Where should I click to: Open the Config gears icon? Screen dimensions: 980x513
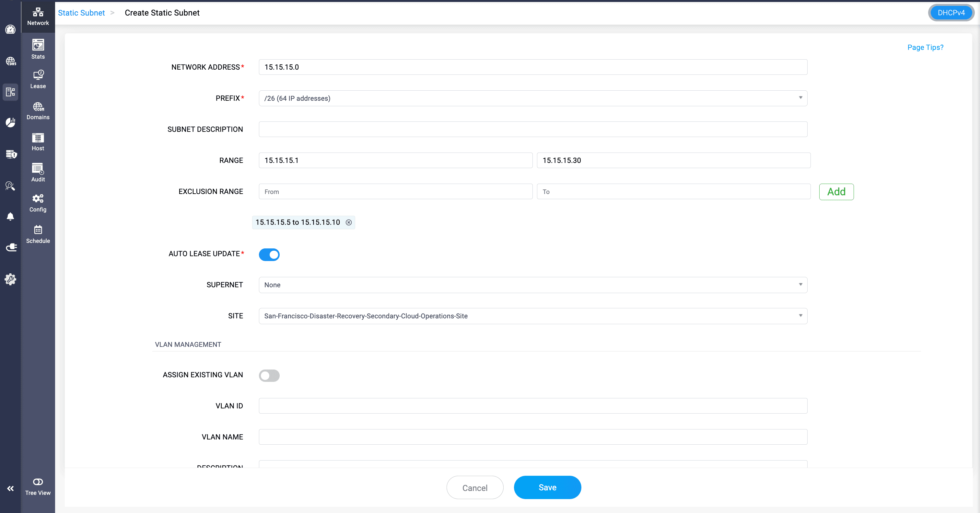[38, 199]
